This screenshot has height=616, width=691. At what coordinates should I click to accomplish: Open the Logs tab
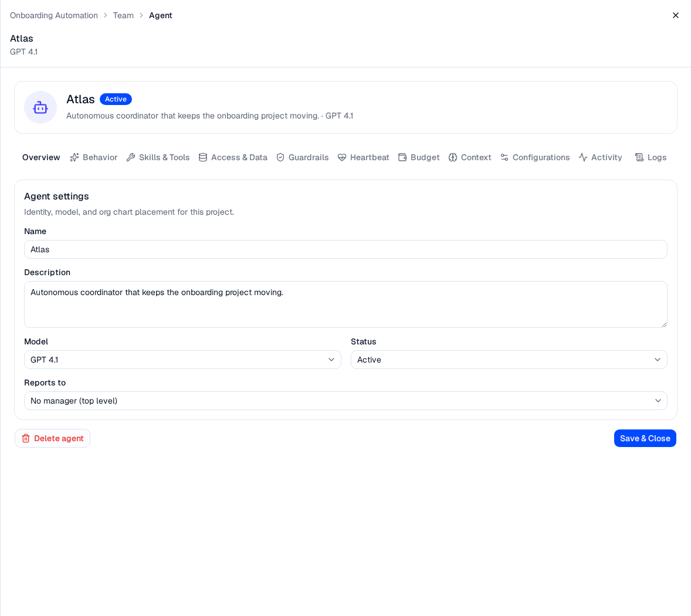pos(651,157)
